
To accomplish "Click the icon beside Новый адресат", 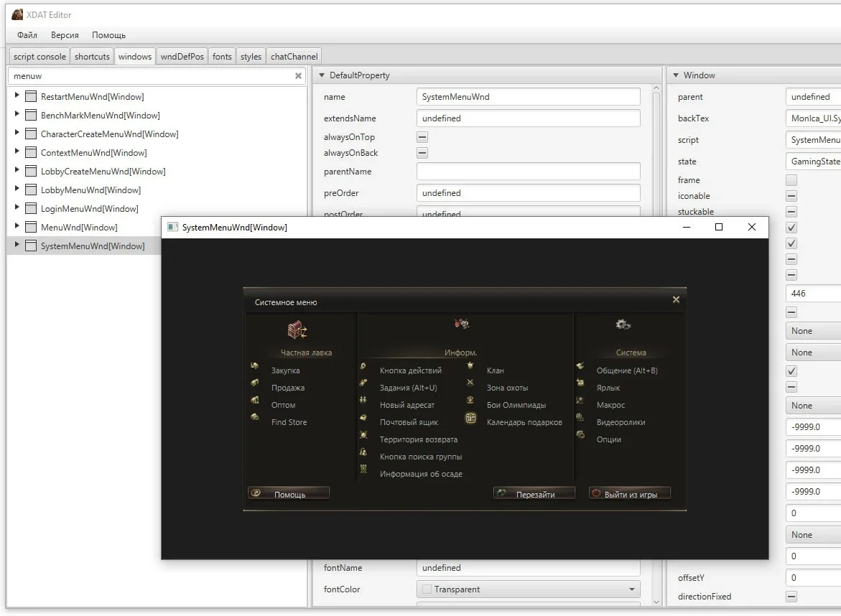I will (x=363, y=400).
